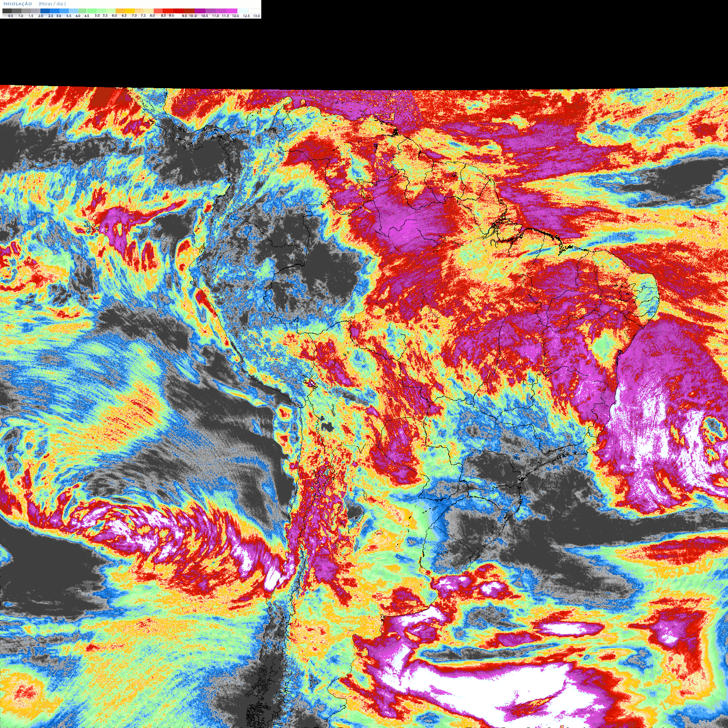
Task: Click the '0.5' legend value
Action: (11, 16)
